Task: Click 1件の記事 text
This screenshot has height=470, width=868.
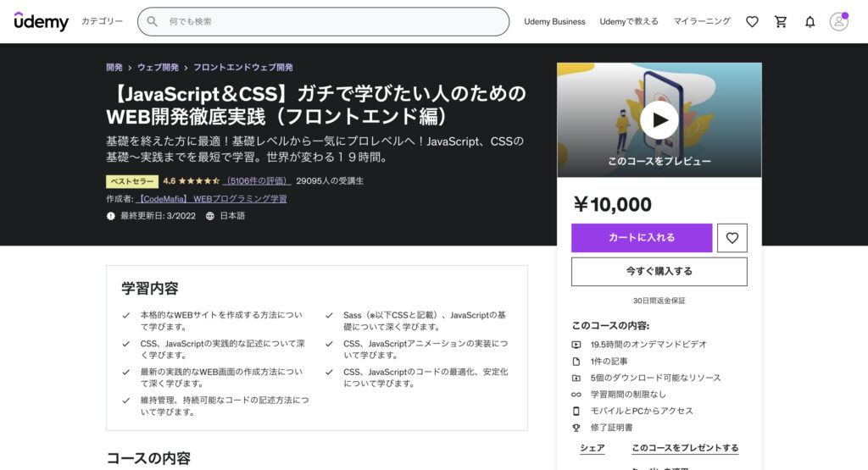Action: coord(609,361)
